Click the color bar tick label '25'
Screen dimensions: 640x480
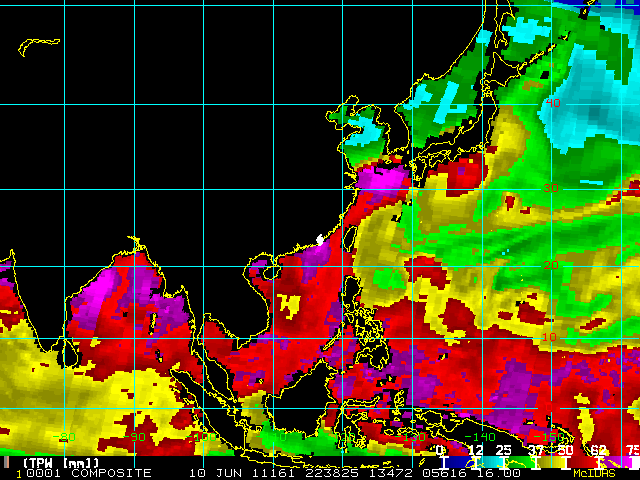(503, 451)
